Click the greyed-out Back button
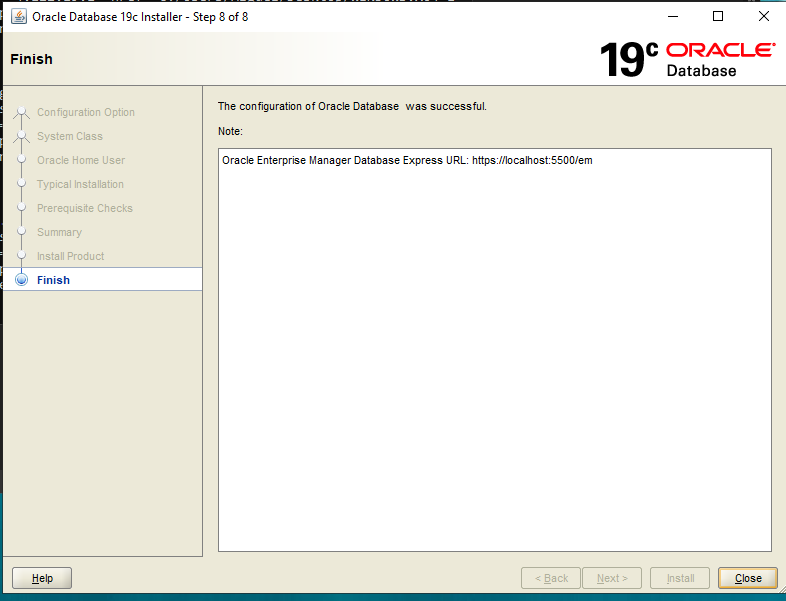Screen dimensions: 786x601 point(551,578)
